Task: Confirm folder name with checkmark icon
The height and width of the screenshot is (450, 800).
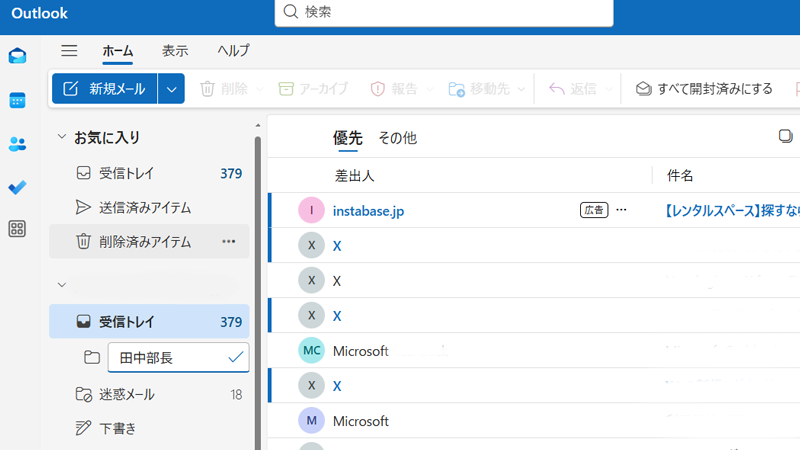Action: click(x=236, y=357)
